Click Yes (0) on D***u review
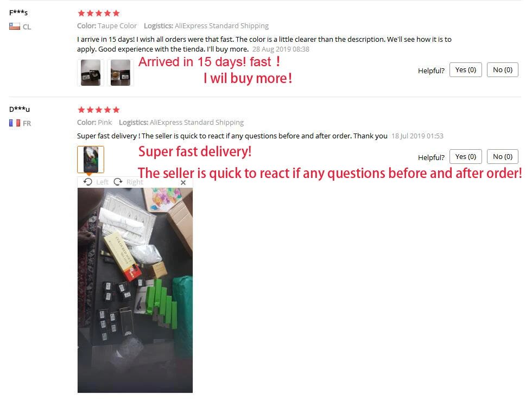This screenshot has height=401, width=532. pos(466,157)
